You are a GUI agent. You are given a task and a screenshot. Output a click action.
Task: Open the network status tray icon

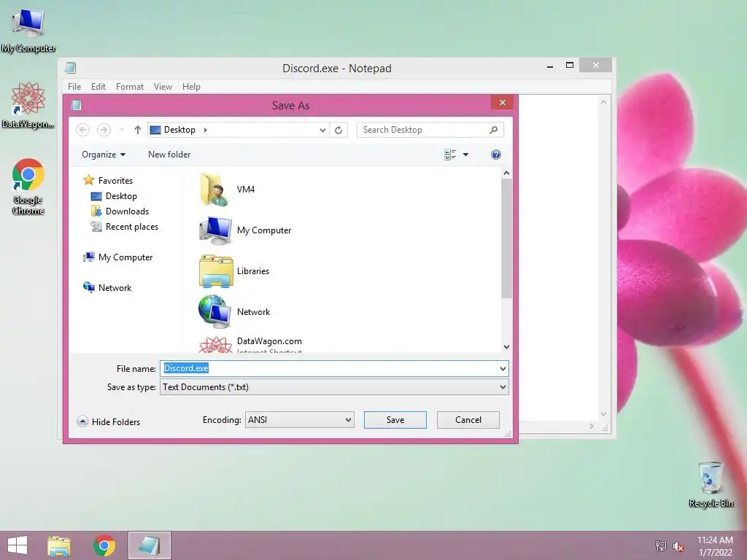[x=661, y=546]
